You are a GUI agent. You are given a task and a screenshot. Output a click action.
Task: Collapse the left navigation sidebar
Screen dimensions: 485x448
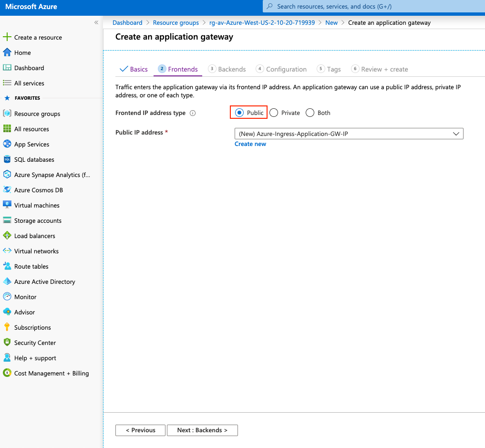click(x=96, y=22)
